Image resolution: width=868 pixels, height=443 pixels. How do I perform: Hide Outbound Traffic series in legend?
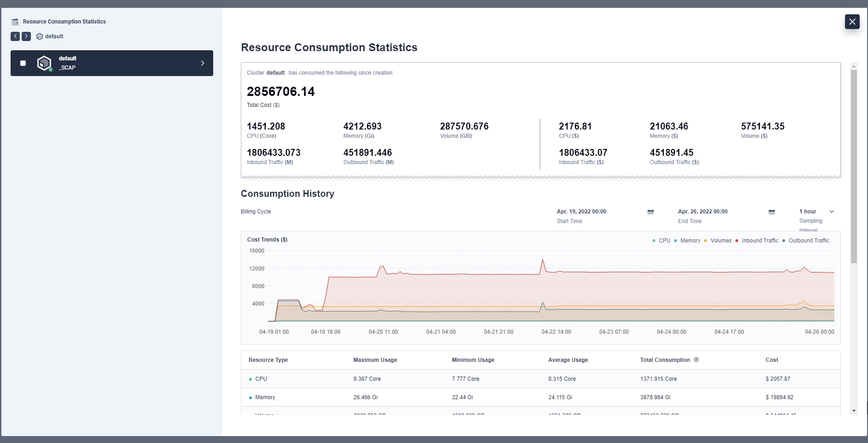pos(808,241)
